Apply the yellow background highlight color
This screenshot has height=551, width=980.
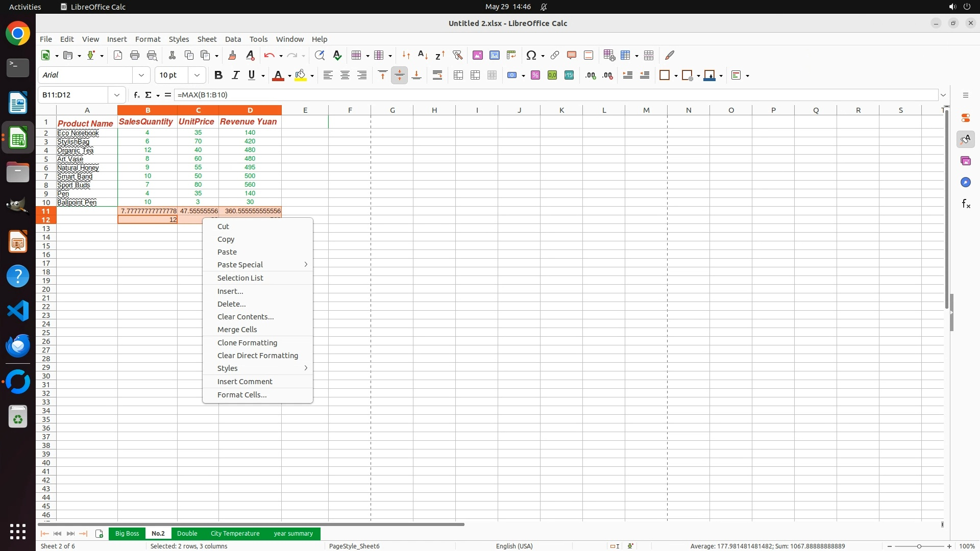click(x=300, y=75)
